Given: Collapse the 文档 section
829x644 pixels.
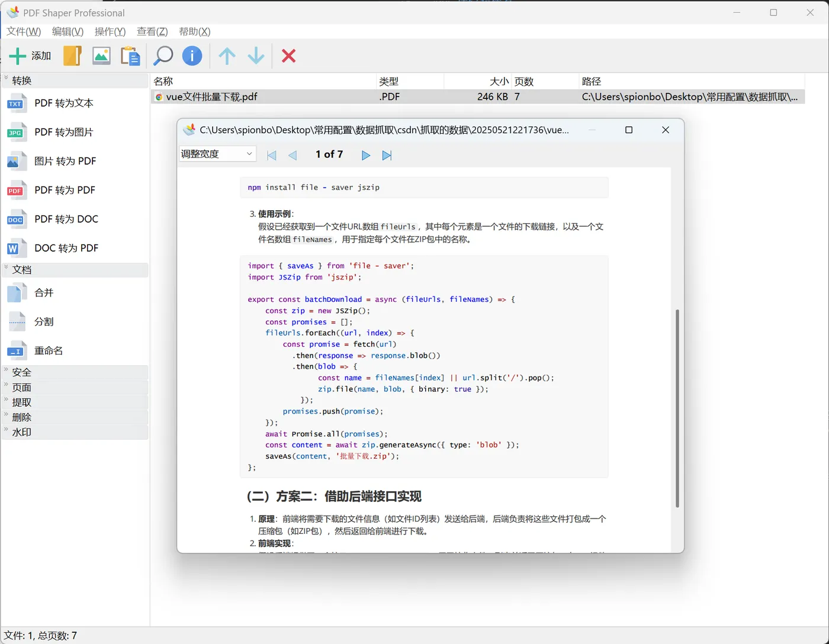Looking at the screenshot, I should pyautogui.click(x=75, y=269).
